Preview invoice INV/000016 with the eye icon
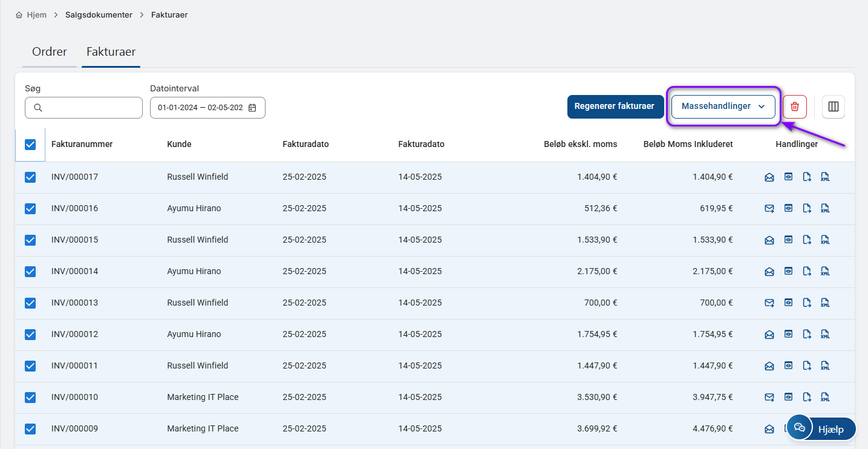This screenshot has width=868, height=449. [788, 209]
